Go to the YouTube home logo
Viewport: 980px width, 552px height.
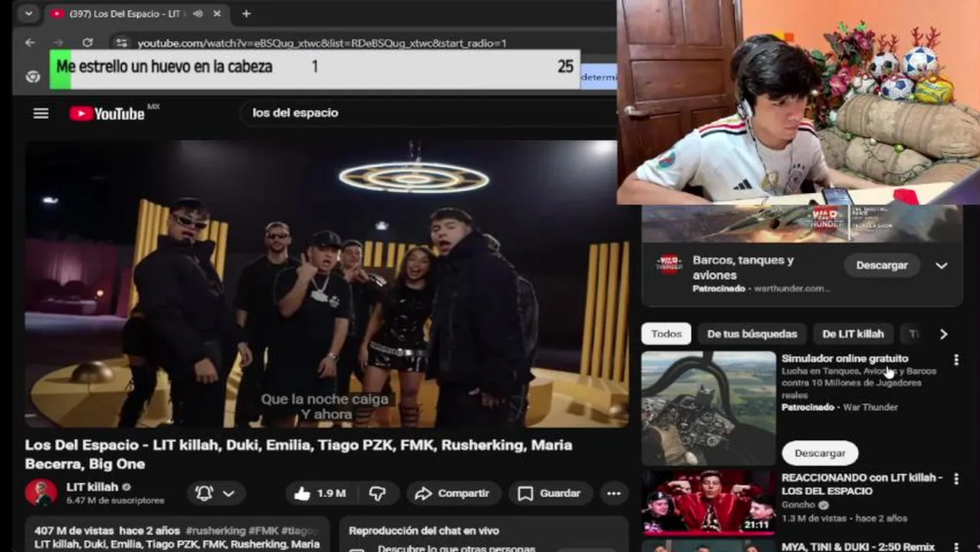pyautogui.click(x=107, y=113)
